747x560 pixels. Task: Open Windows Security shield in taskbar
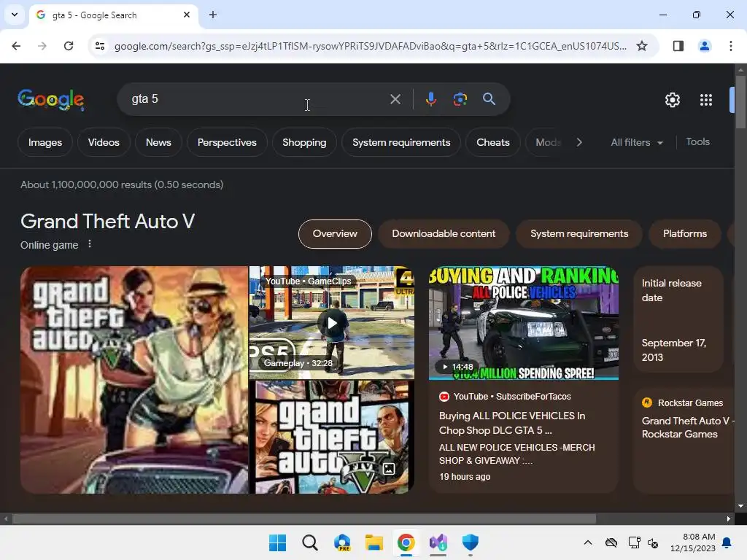(x=471, y=542)
